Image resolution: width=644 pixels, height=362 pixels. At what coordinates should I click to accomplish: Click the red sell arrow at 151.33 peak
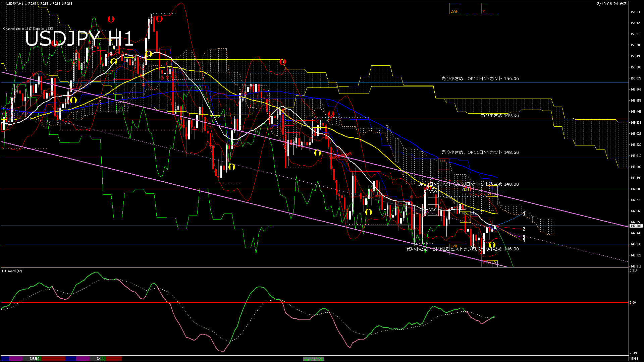coord(159,19)
